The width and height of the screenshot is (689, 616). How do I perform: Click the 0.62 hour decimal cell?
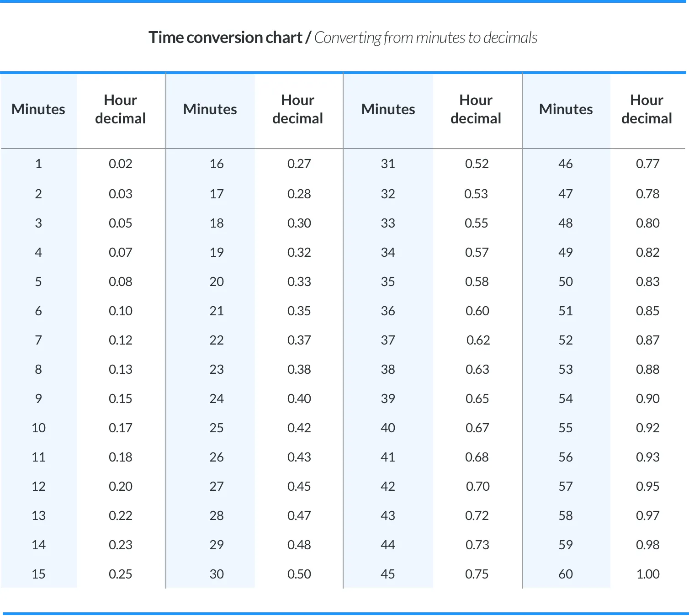coord(478,340)
